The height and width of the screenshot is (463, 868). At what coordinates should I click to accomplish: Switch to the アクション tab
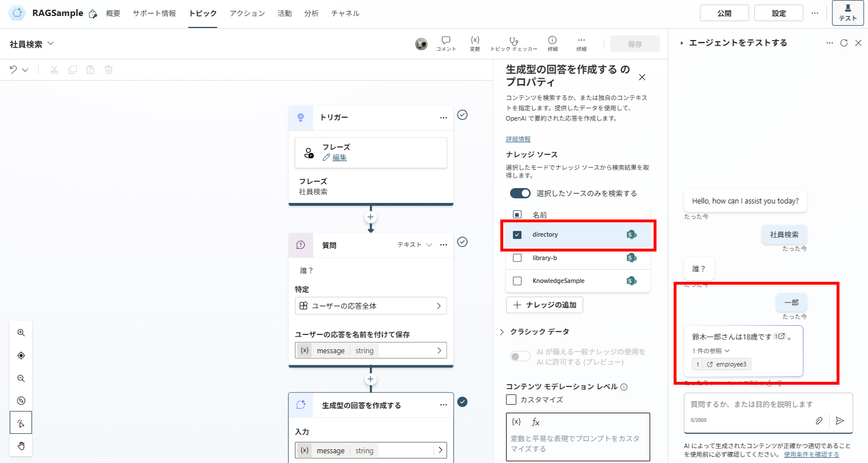pyautogui.click(x=247, y=13)
